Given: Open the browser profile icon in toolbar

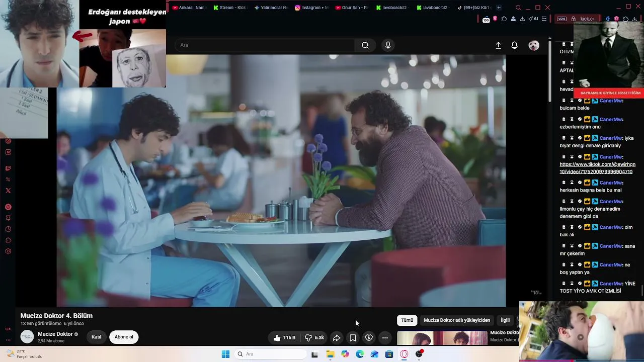Looking at the screenshot, I should (x=513, y=19).
